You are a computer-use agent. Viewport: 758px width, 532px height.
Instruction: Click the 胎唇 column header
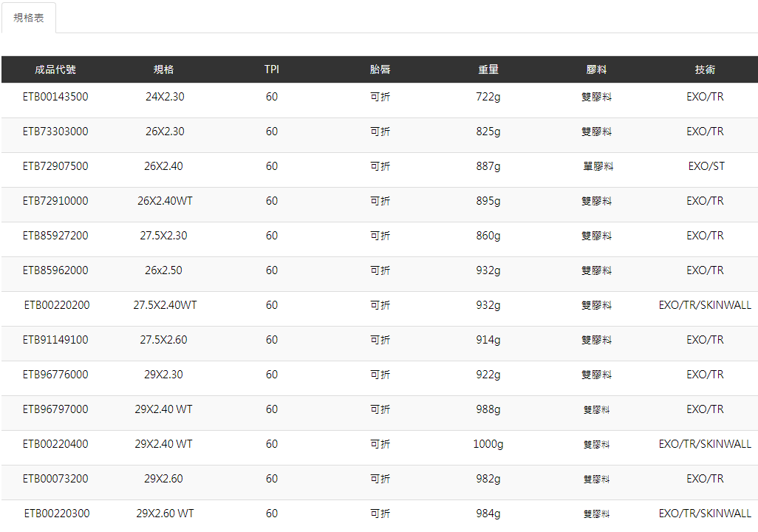(x=380, y=69)
